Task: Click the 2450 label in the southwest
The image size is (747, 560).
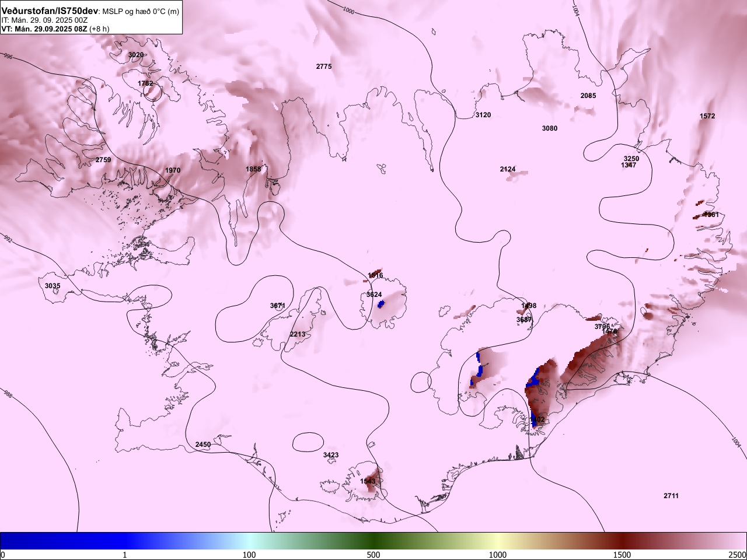Action: coord(203,444)
